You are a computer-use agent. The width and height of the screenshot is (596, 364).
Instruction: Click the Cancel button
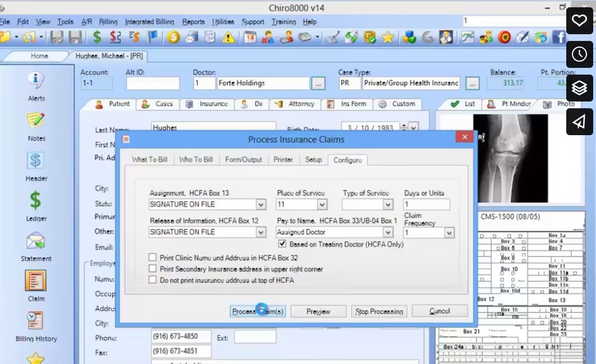[440, 311]
